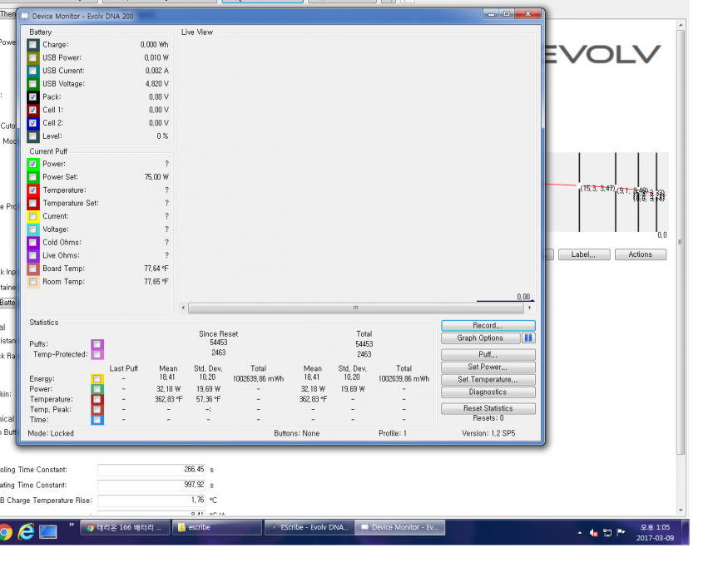The image size is (728, 582).
Task: Switch to the Chrome battery tab window
Action: click(x=126, y=528)
